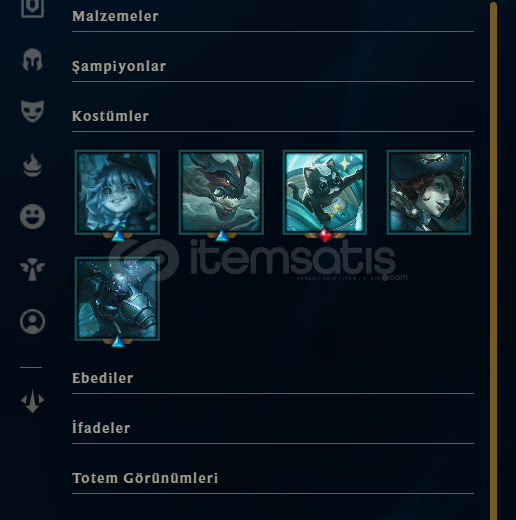Open the downward arrow emblem sidebar icon
This screenshot has width=516, height=520.
pyautogui.click(x=32, y=401)
